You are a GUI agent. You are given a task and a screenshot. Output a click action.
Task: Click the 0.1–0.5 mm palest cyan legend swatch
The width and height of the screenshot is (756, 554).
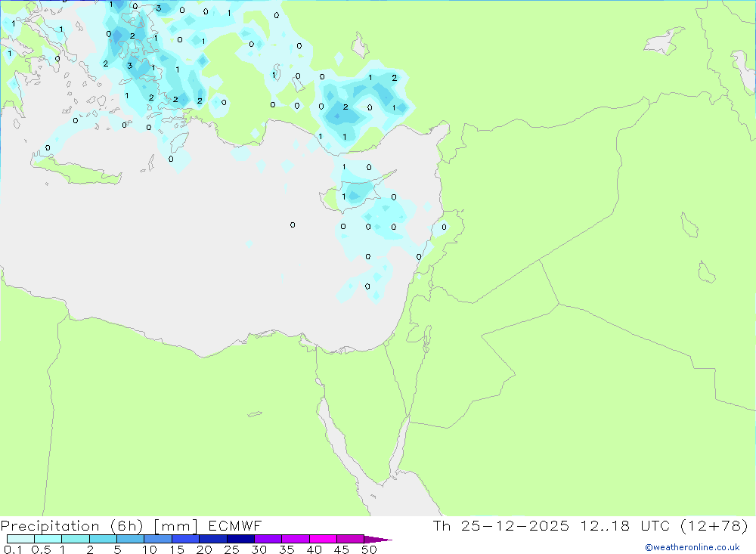[20, 539]
